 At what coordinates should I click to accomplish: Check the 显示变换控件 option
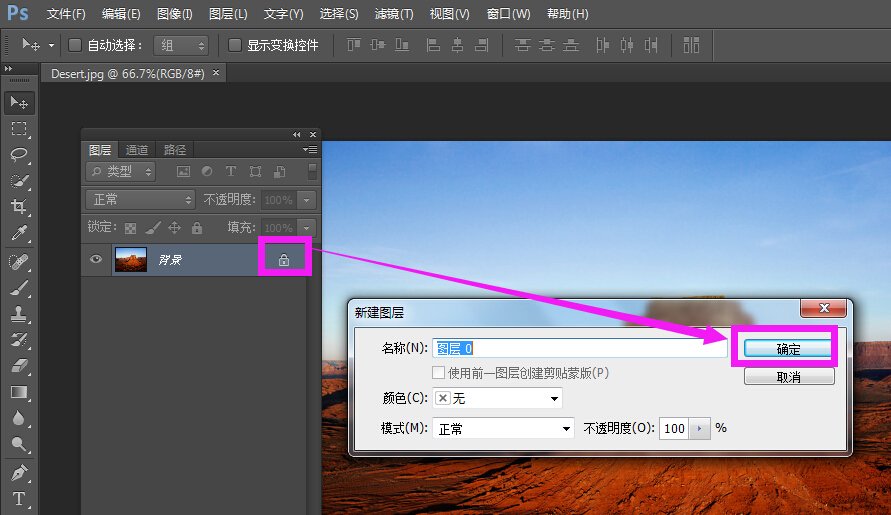point(235,45)
